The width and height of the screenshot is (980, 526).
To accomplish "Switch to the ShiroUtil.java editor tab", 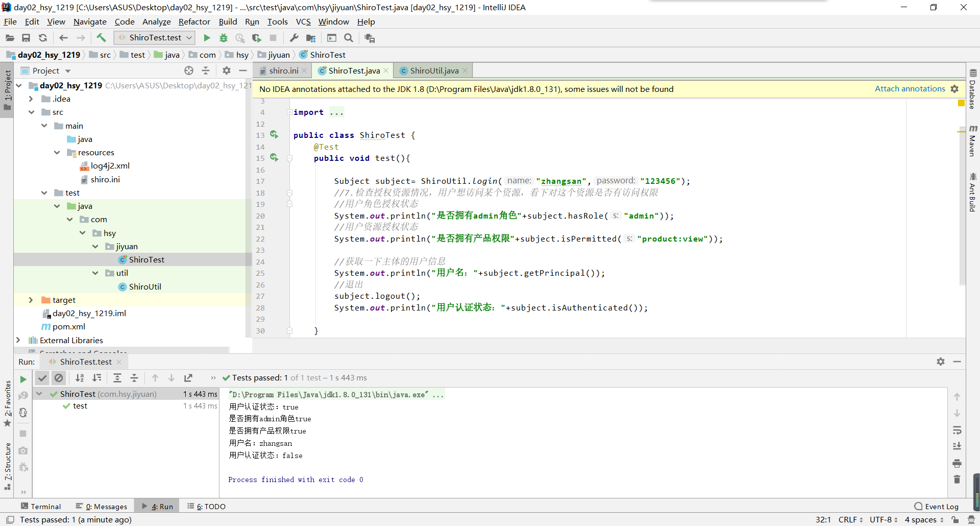I will click(434, 70).
